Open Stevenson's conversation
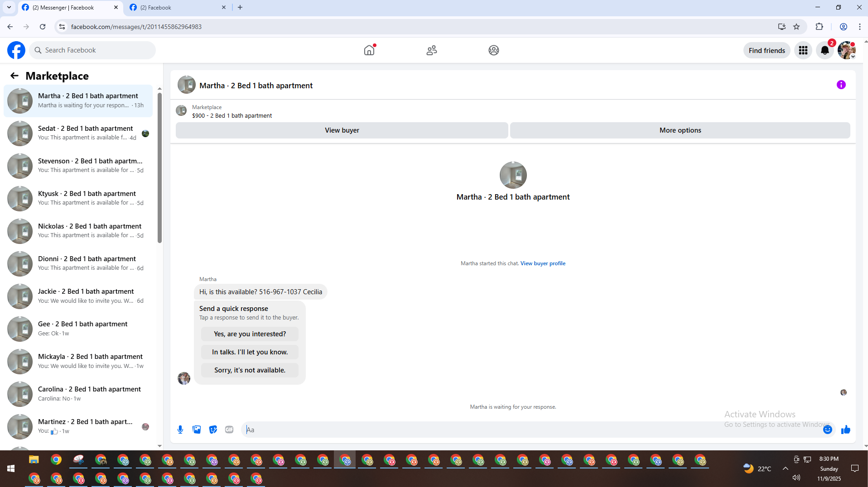The height and width of the screenshot is (487, 868). point(78,166)
